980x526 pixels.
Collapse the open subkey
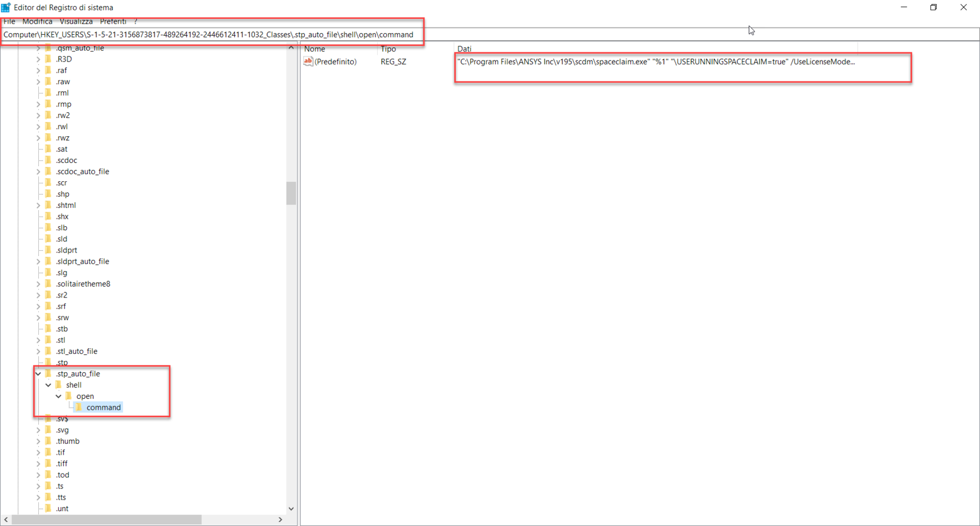59,396
